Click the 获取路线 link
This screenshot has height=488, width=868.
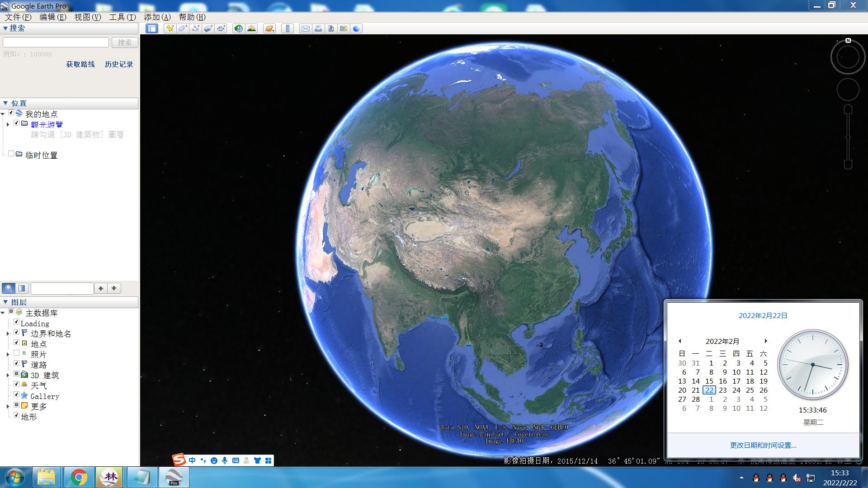pyautogui.click(x=80, y=64)
